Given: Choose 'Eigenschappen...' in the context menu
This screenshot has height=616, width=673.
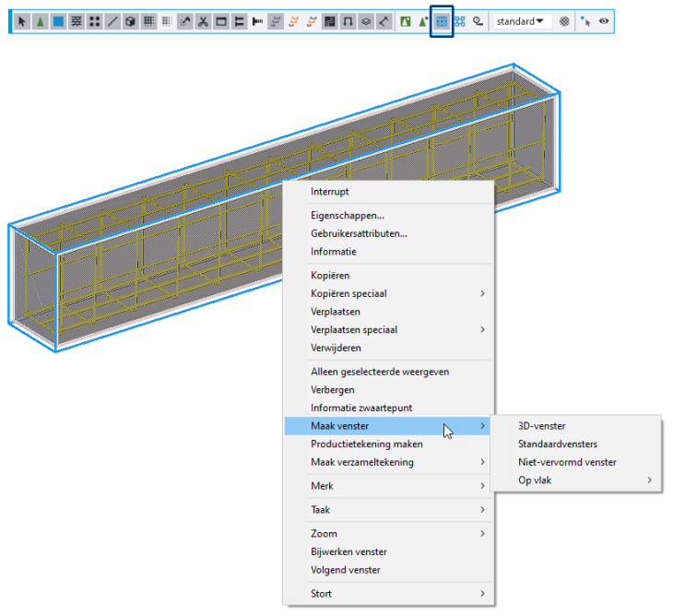Looking at the screenshot, I should pos(348,215).
